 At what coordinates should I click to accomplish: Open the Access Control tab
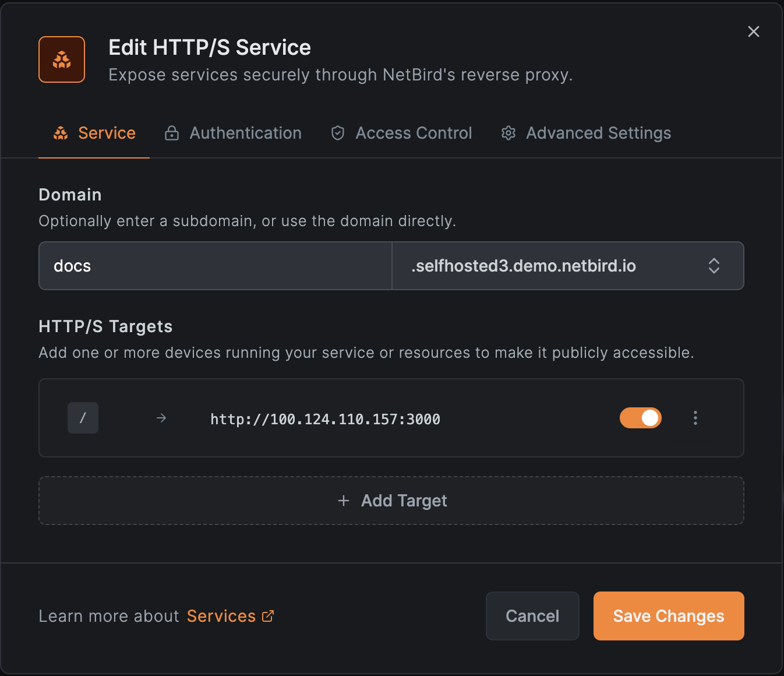pyautogui.click(x=414, y=133)
